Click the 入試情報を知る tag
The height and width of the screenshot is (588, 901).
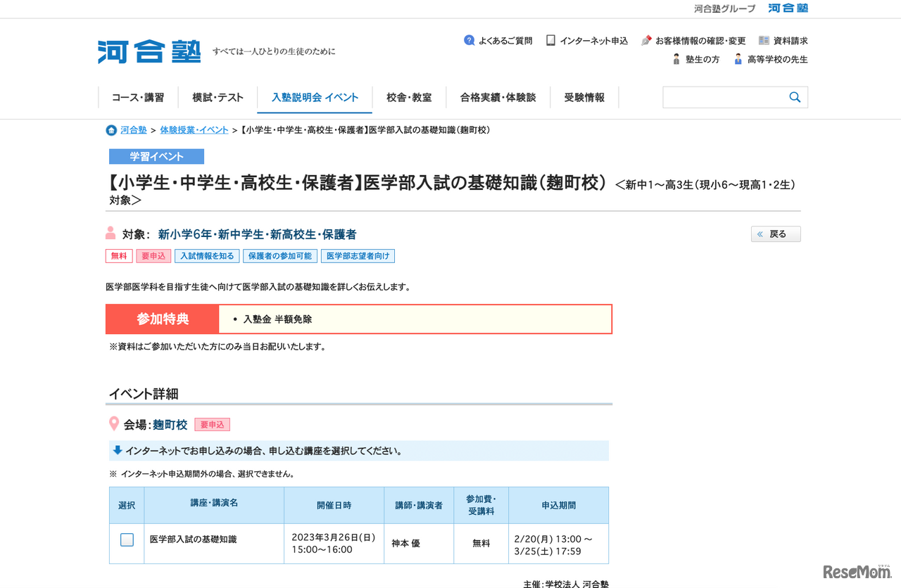point(207,256)
